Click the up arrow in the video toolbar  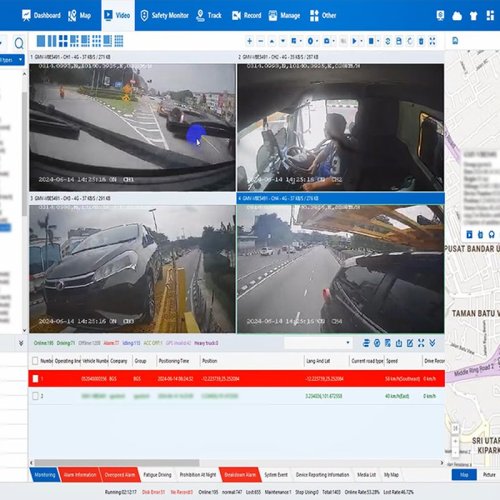(272, 41)
